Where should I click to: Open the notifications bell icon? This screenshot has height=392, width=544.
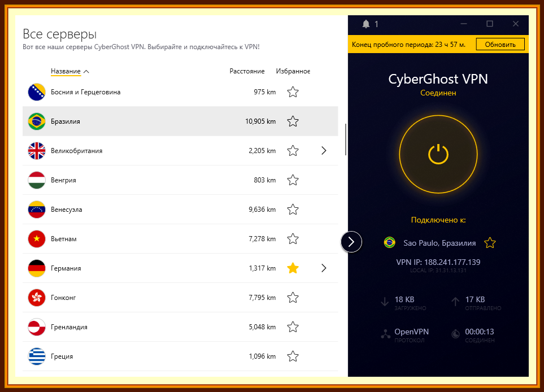point(366,24)
